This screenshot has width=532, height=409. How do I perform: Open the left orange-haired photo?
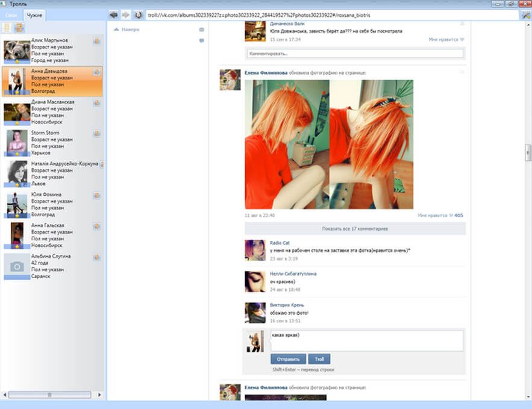[287, 145]
